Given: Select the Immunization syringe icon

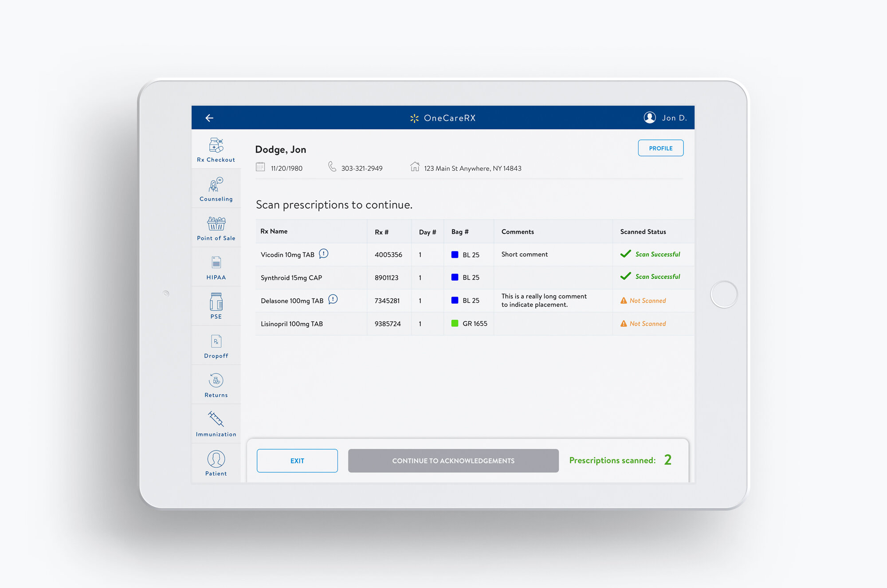Looking at the screenshot, I should [216, 419].
